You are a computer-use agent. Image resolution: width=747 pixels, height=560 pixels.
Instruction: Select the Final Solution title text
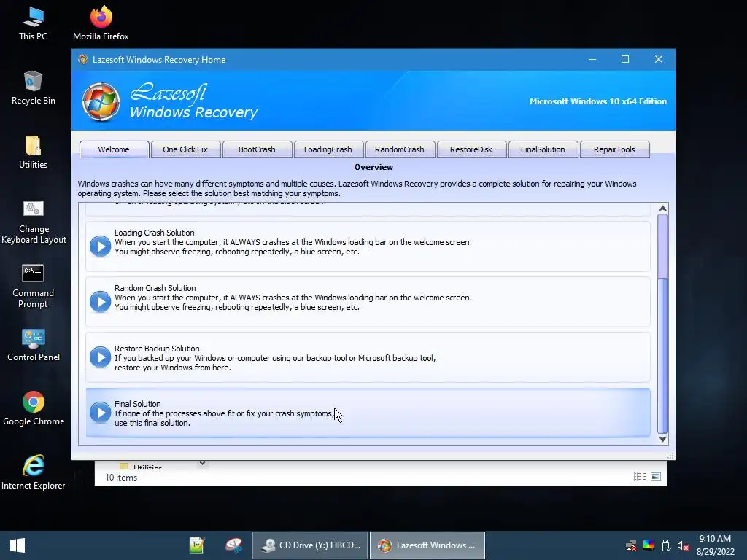[x=137, y=404]
